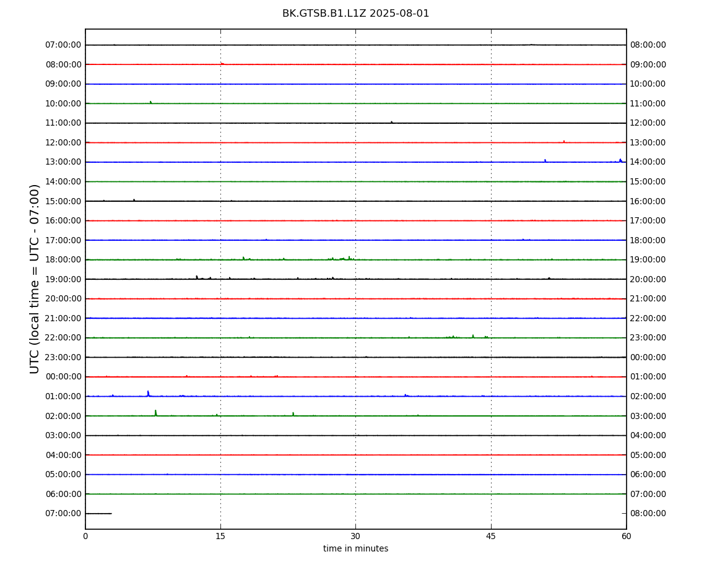Select x-axis tick label 0
The width and height of the screenshot is (712, 588).
click(85, 536)
